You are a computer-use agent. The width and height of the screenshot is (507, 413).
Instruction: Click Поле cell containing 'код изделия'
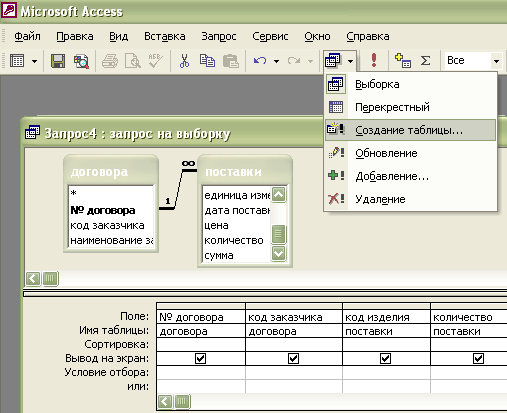coord(386,317)
